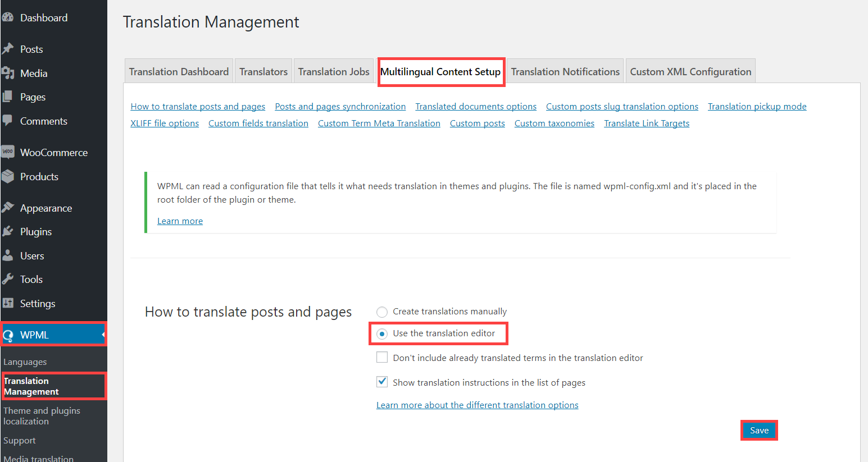Image resolution: width=868 pixels, height=462 pixels.
Task: Click the WPML logo icon
Action: [8, 335]
